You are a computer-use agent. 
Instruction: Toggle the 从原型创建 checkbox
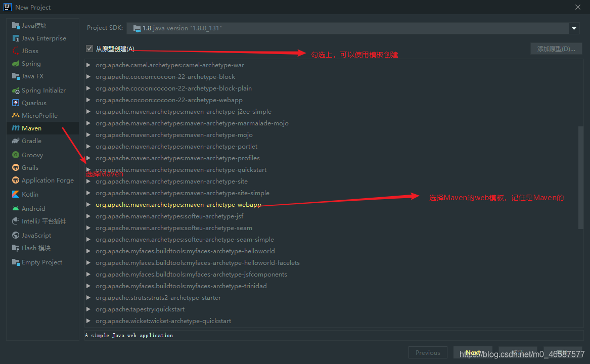click(89, 49)
